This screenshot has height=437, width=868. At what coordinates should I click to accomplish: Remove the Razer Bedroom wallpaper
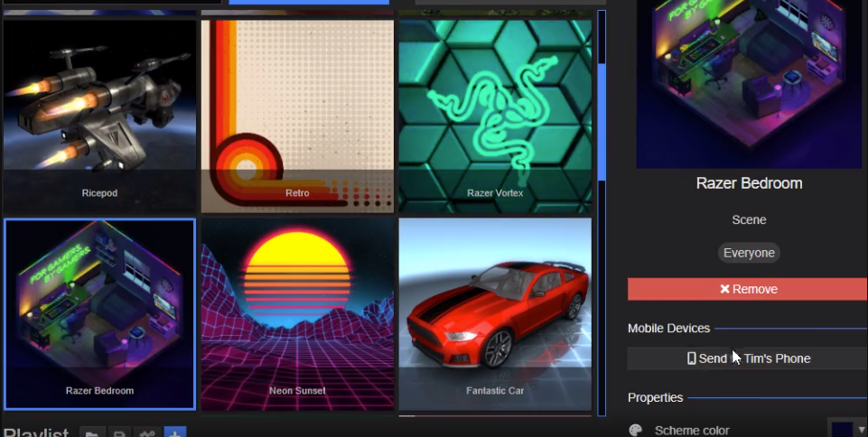point(747,289)
